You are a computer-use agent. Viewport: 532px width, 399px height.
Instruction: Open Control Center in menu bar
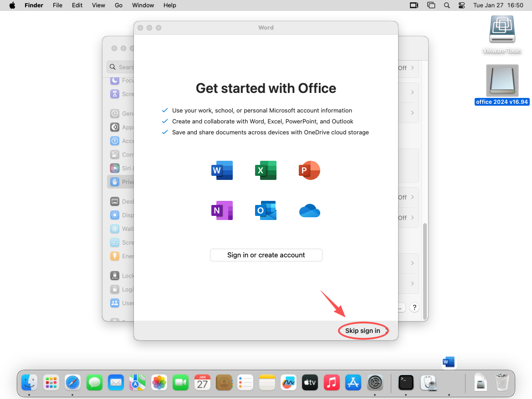462,5
